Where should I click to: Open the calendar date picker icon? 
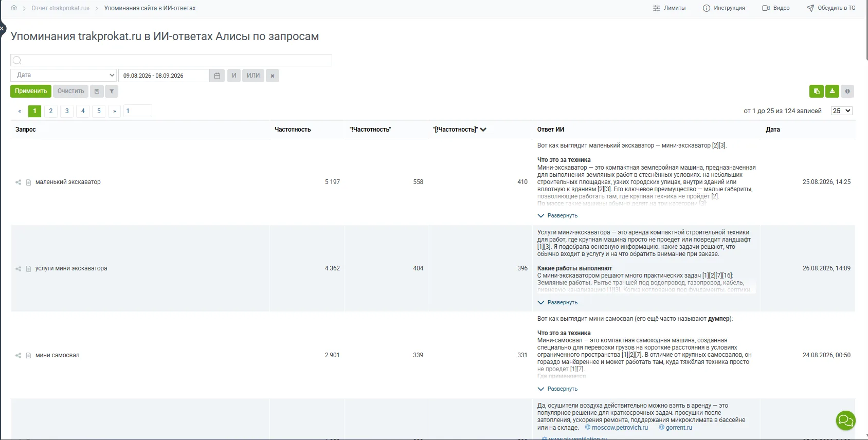[217, 76]
